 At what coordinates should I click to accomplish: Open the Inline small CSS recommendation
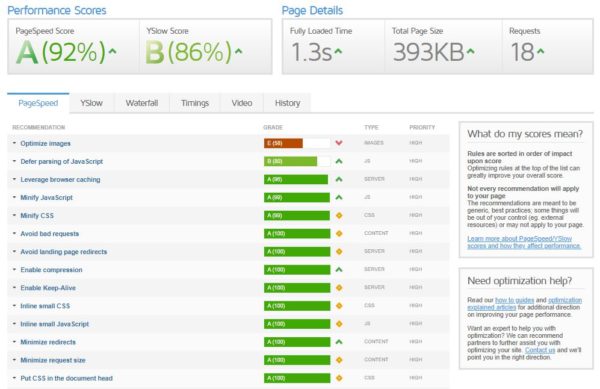coord(45,306)
